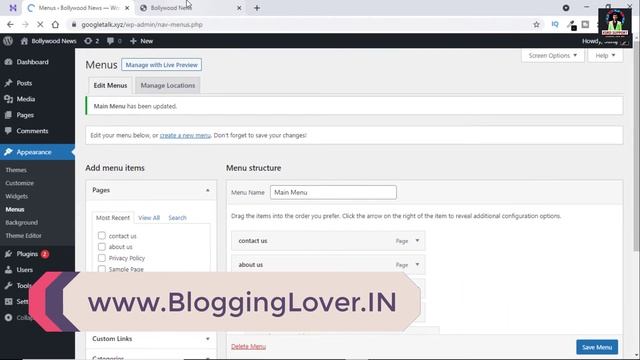
Task: Click the browser home button
Action: pos(55,24)
